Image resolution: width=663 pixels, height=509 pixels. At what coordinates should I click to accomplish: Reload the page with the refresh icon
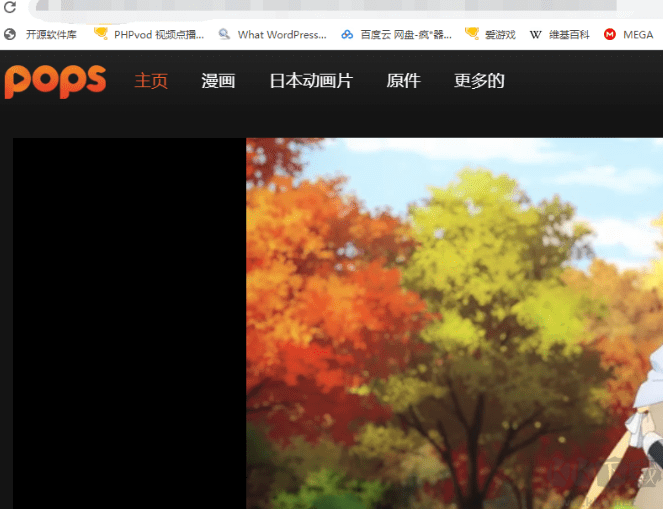pyautogui.click(x=9, y=6)
